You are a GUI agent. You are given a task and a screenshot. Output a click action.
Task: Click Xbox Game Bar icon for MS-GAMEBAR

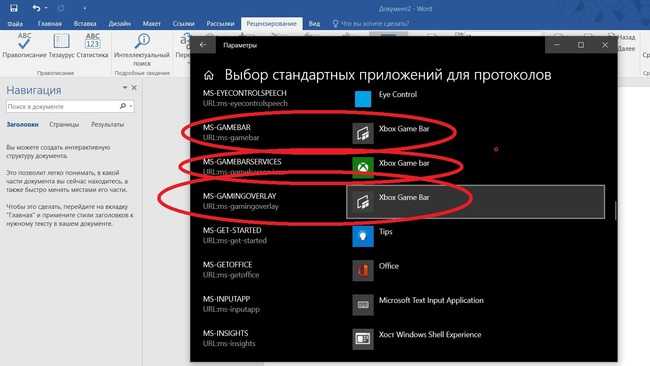click(x=363, y=133)
